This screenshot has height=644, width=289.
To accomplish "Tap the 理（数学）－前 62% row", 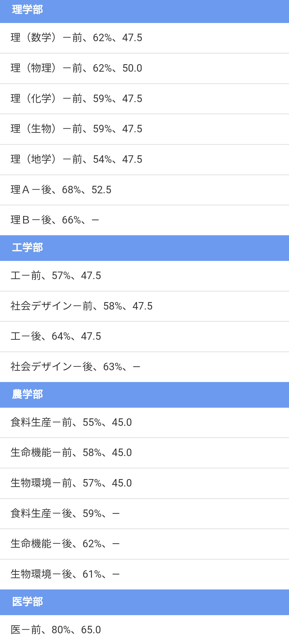I will 144,38.
